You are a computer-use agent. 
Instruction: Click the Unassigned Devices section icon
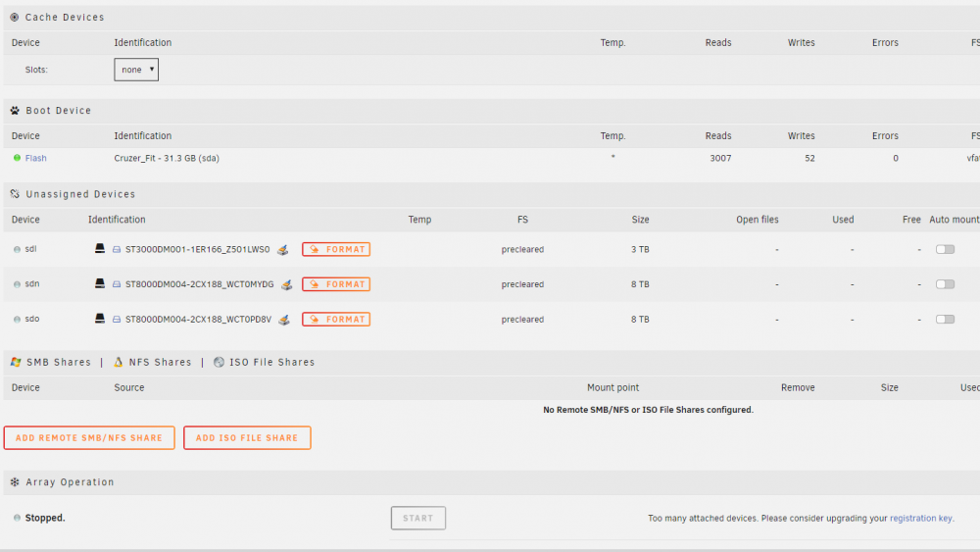click(x=15, y=194)
